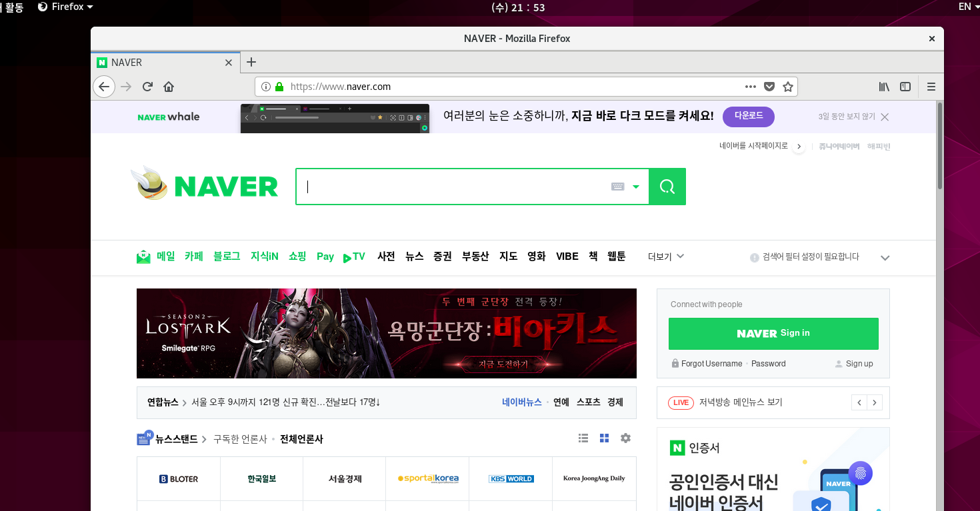980x511 pixels.
Task: Open 연예 news category
Action: tap(561, 402)
